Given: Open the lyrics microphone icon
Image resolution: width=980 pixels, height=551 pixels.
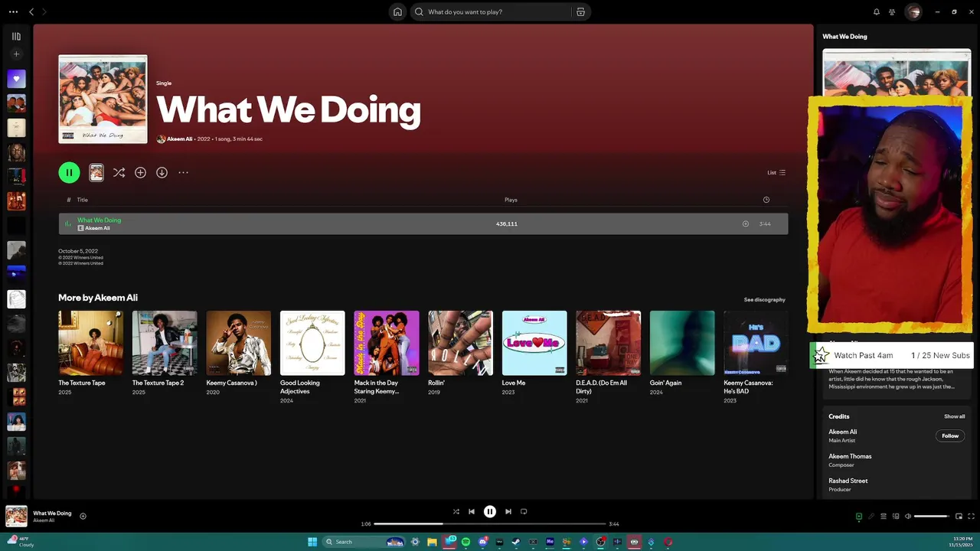Looking at the screenshot, I should (x=871, y=516).
